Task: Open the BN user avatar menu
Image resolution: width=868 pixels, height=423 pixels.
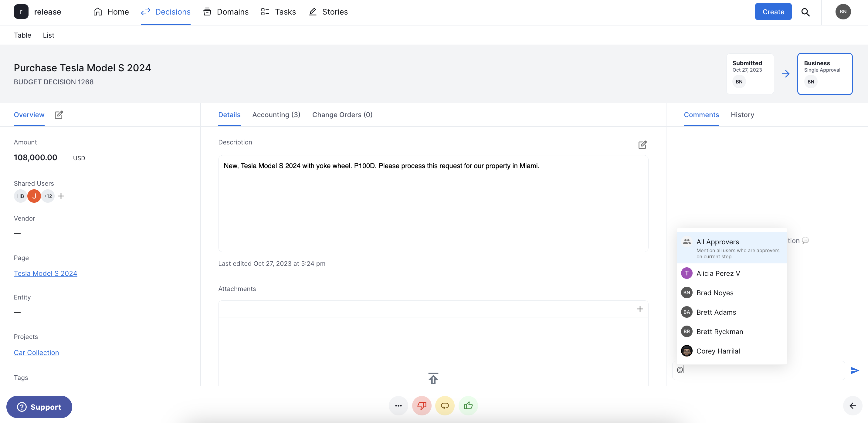Action: point(843,12)
